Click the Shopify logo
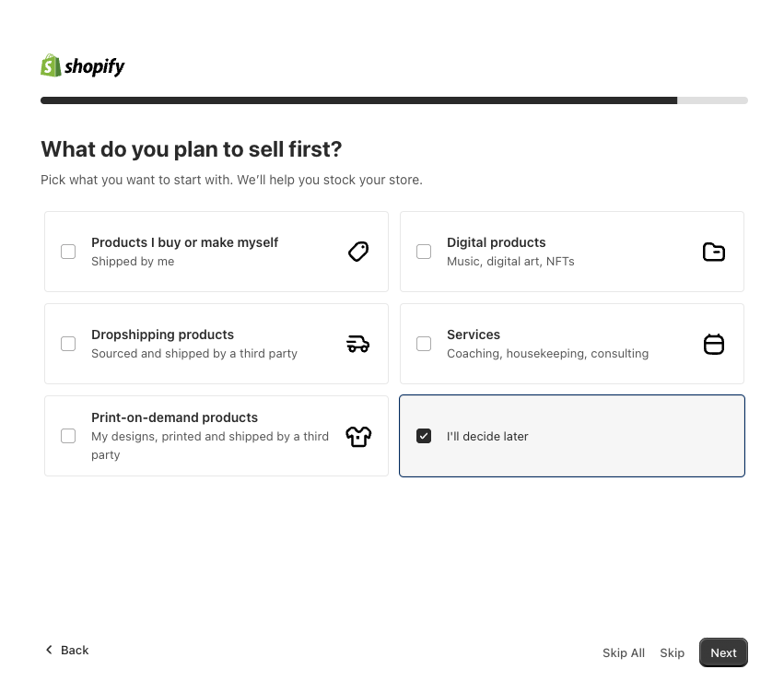 pos(83,66)
